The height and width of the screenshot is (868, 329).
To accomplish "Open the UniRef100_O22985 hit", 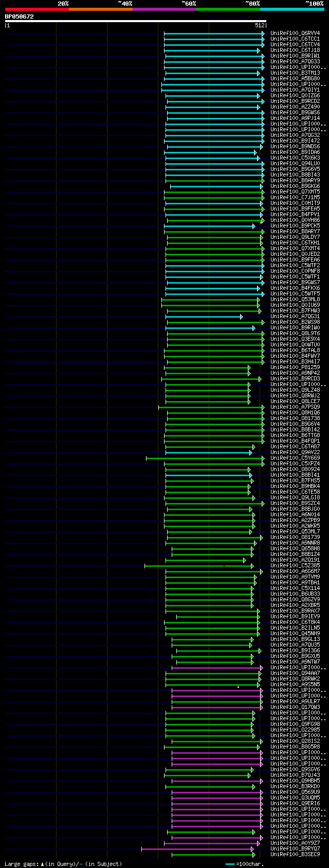I will (295, 730).
